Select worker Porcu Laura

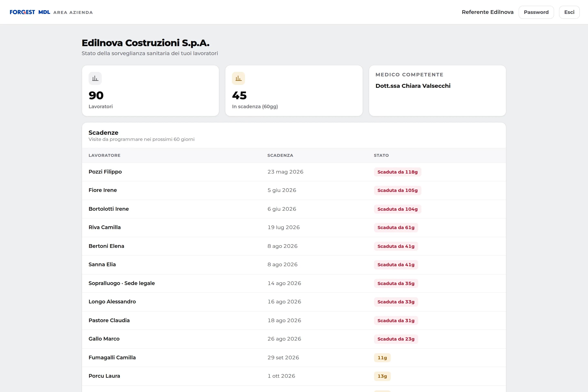coord(104,376)
